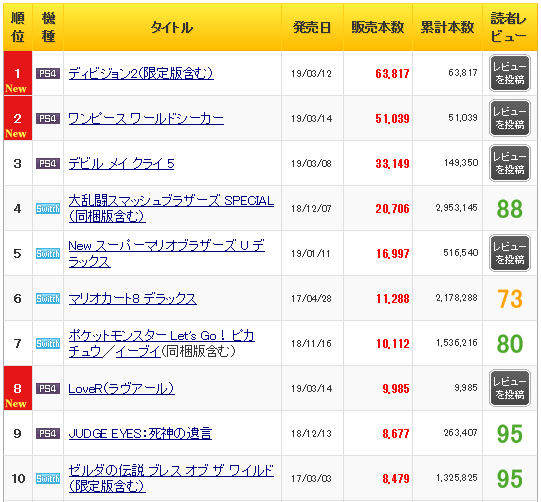Viewport: 541px width, 502px height.
Task: Click review post button for New スーパーマリオブラザーズ U
Action: pyautogui.click(x=510, y=254)
